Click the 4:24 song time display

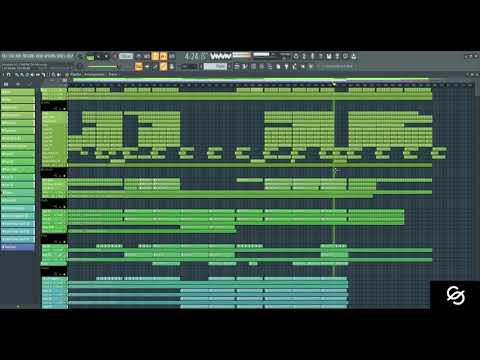[x=196, y=56]
